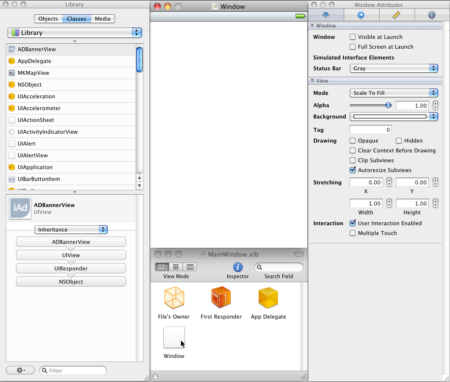Viewport: 450px width, 382px height.
Task: Click the Alpha slider
Action: [x=371, y=105]
